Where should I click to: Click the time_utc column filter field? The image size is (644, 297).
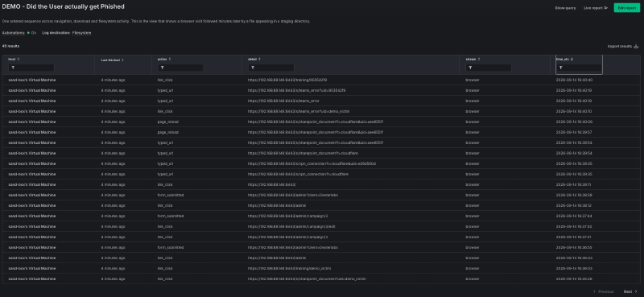579,68
